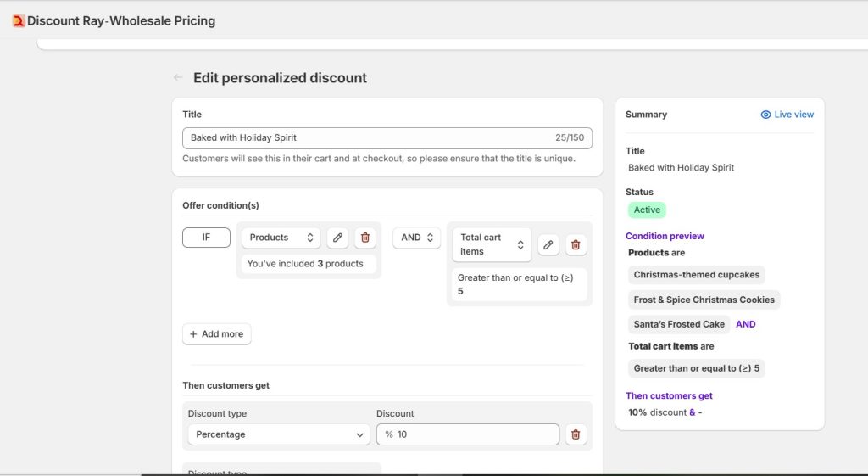This screenshot has width=868, height=476.
Task: Click the Active status badge
Action: click(x=647, y=210)
